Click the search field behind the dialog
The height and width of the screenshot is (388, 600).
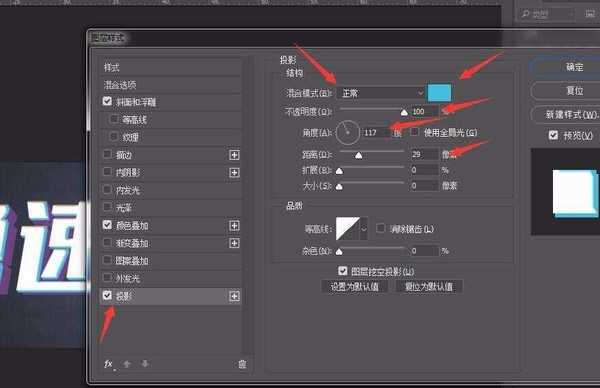[x=547, y=14]
